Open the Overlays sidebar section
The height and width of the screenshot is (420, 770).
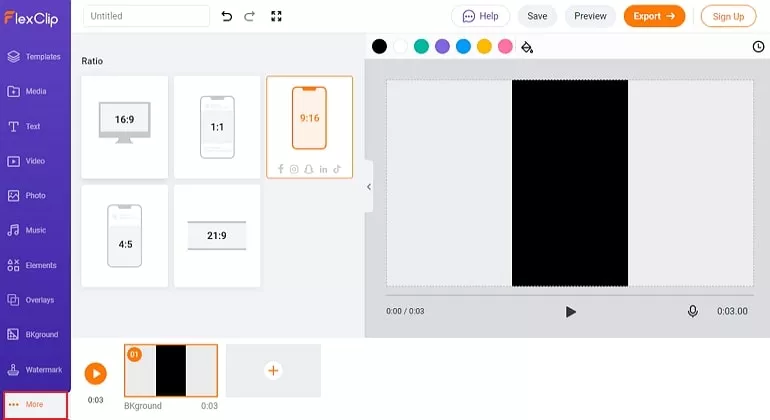click(x=31, y=300)
